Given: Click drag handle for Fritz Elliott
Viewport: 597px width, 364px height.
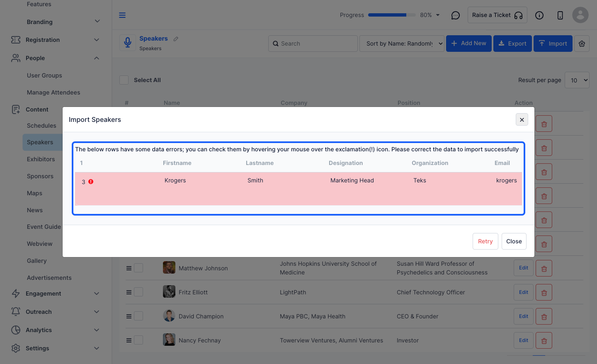Looking at the screenshot, I should (129, 292).
